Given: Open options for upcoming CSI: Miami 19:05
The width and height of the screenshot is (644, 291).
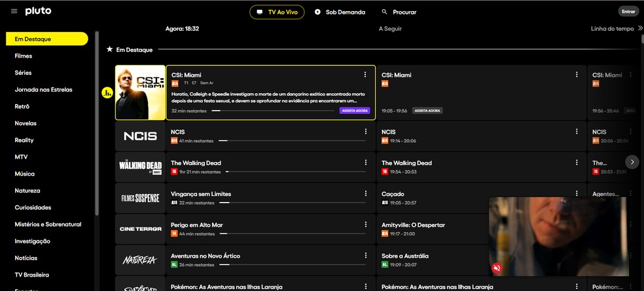Looking at the screenshot, I should pos(577,75).
